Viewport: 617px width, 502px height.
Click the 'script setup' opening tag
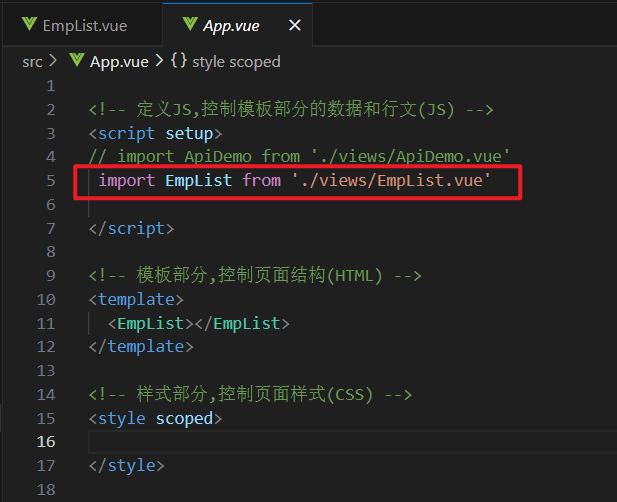pyautogui.click(x=155, y=134)
